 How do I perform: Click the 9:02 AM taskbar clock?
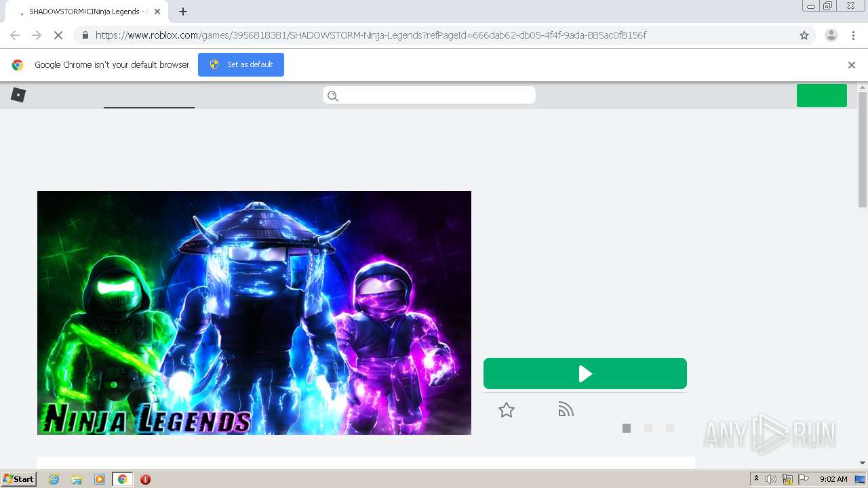tap(833, 479)
